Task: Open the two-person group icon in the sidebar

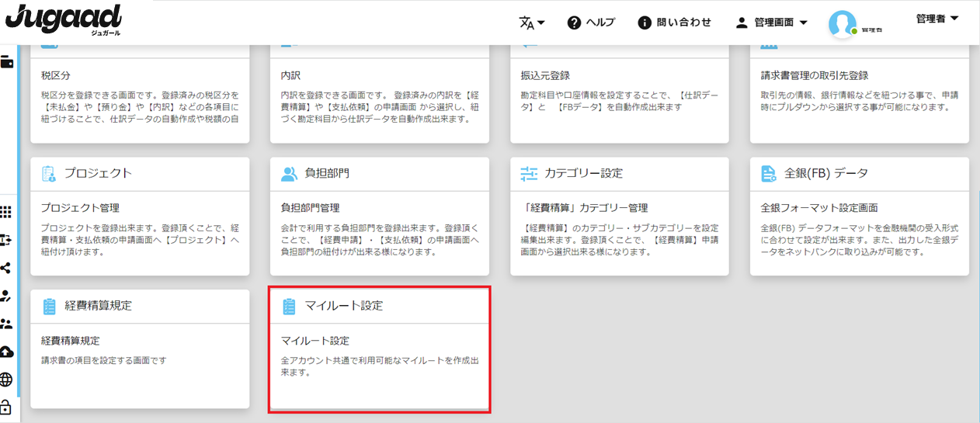Action: tap(6, 324)
